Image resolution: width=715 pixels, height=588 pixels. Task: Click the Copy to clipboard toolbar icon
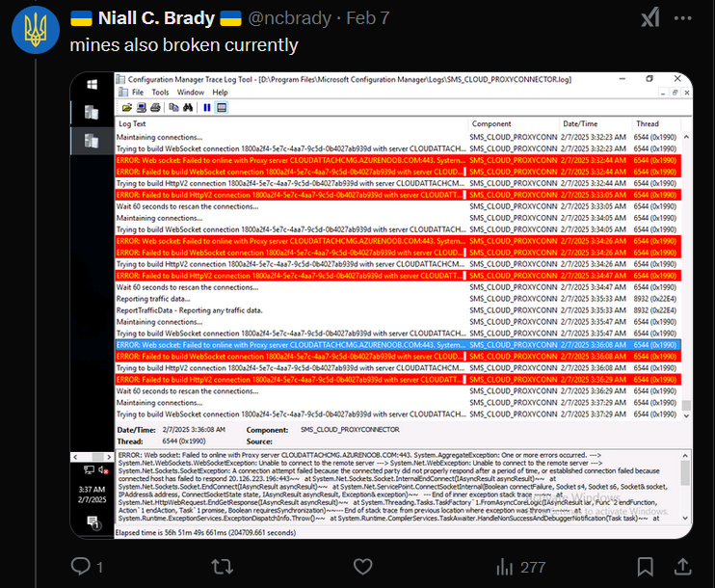173,108
